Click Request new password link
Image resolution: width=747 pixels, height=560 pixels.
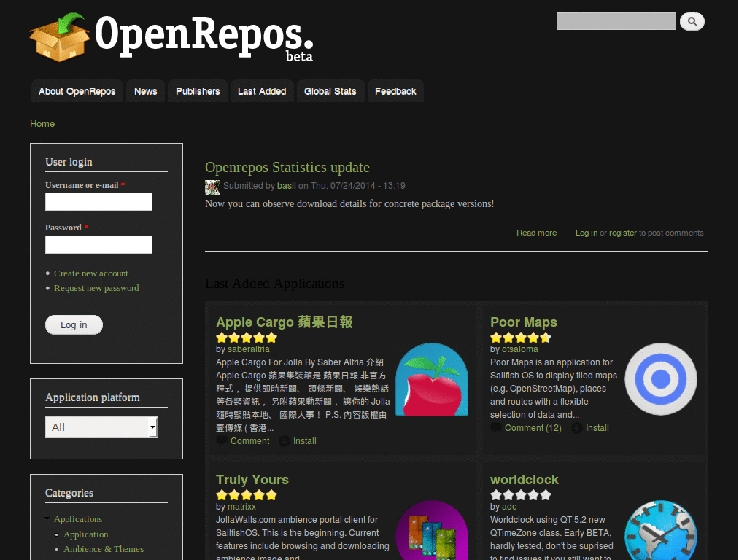[x=96, y=288]
